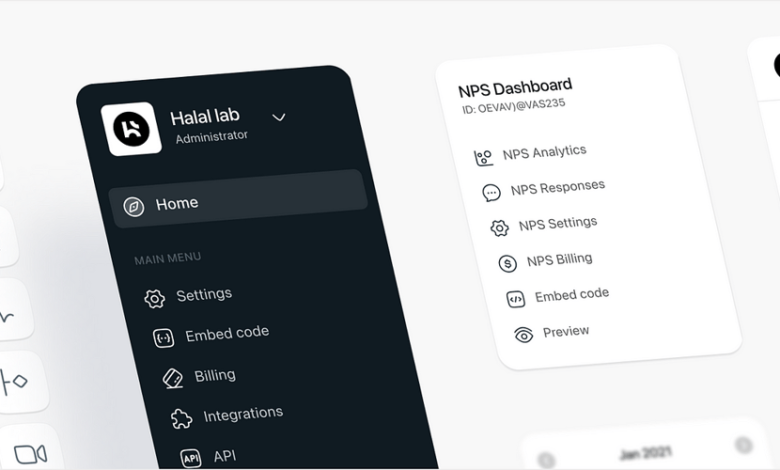Click the NPS Analytics chart icon
Screen dimensions: 780x470
483,158
